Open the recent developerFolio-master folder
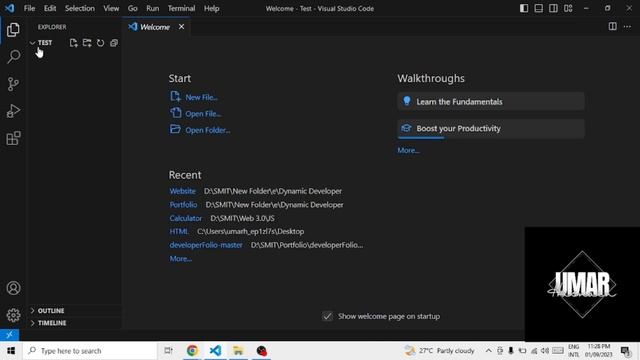The height and width of the screenshot is (360, 640). [x=206, y=245]
